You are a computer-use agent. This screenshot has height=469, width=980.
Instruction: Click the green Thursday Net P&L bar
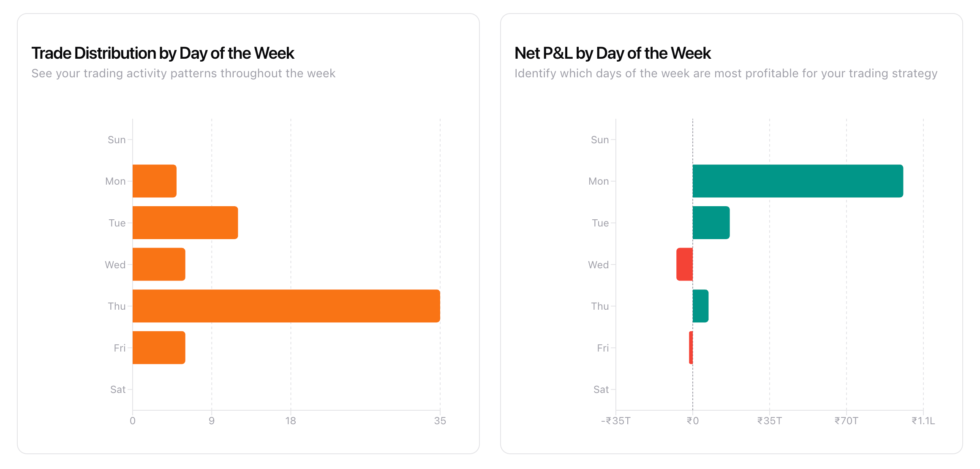pyautogui.click(x=700, y=306)
